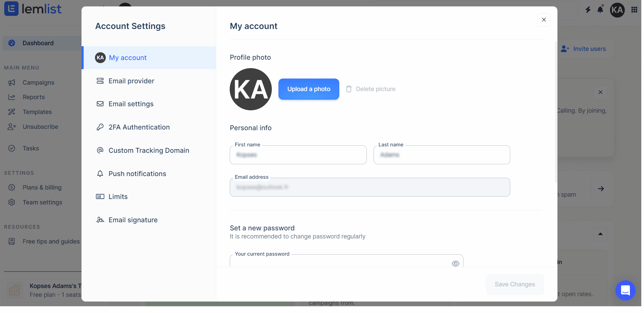The height and width of the screenshot is (313, 644).
Task: Click the lemlist logo
Action: coord(33,9)
